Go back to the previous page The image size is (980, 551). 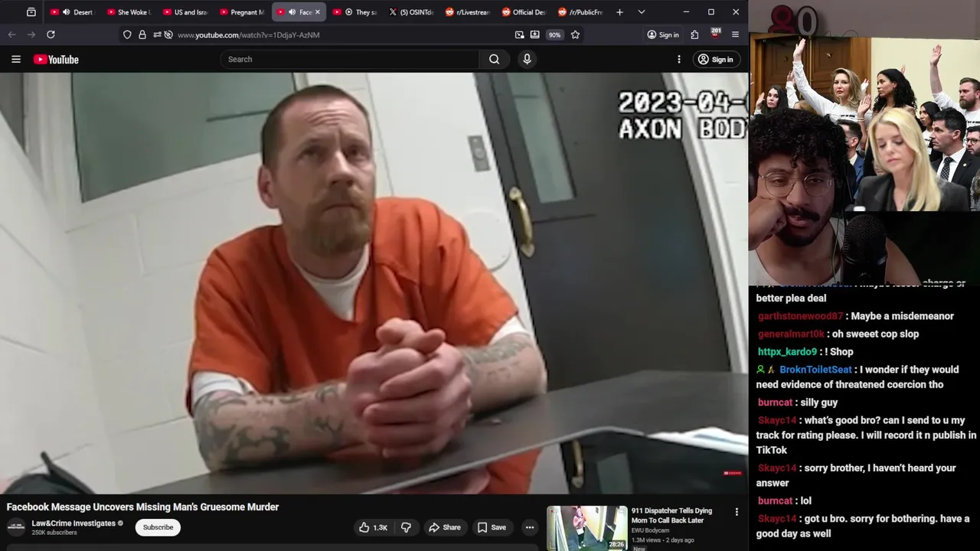click(x=11, y=34)
